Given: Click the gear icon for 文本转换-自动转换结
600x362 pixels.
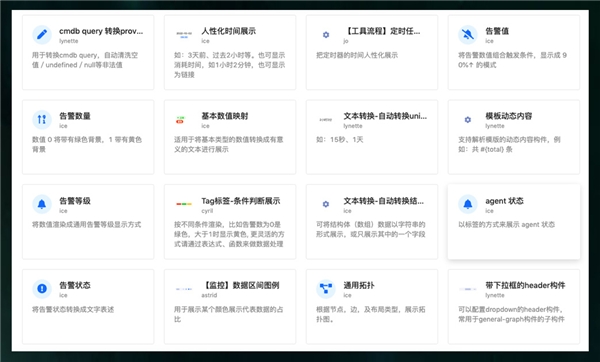Looking at the screenshot, I should tap(326, 204).
